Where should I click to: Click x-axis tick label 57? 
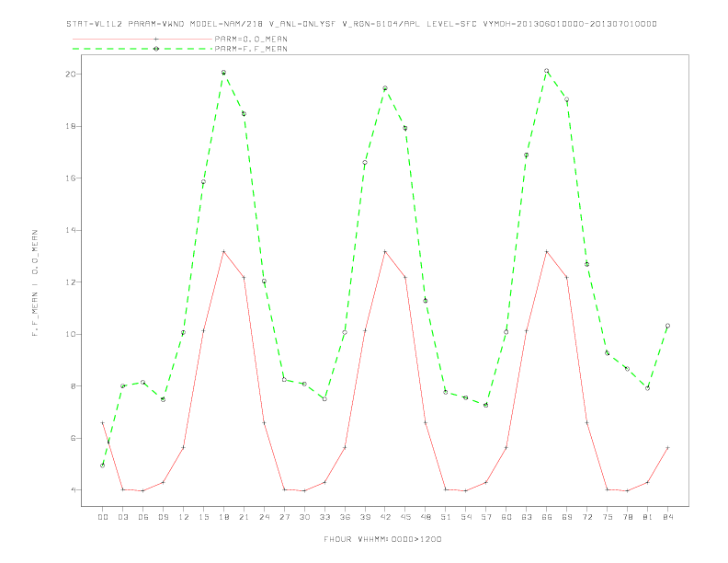(x=486, y=517)
